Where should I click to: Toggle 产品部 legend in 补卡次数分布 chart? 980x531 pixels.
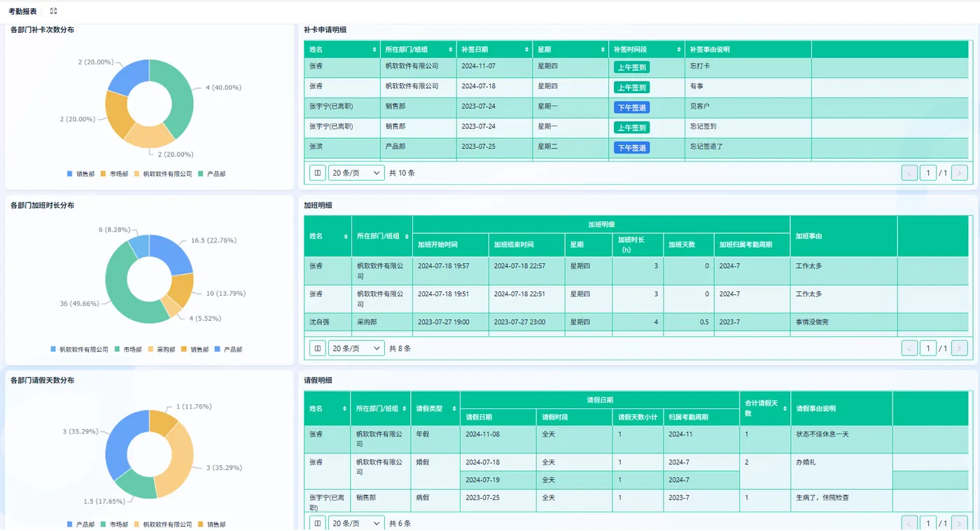(x=212, y=174)
